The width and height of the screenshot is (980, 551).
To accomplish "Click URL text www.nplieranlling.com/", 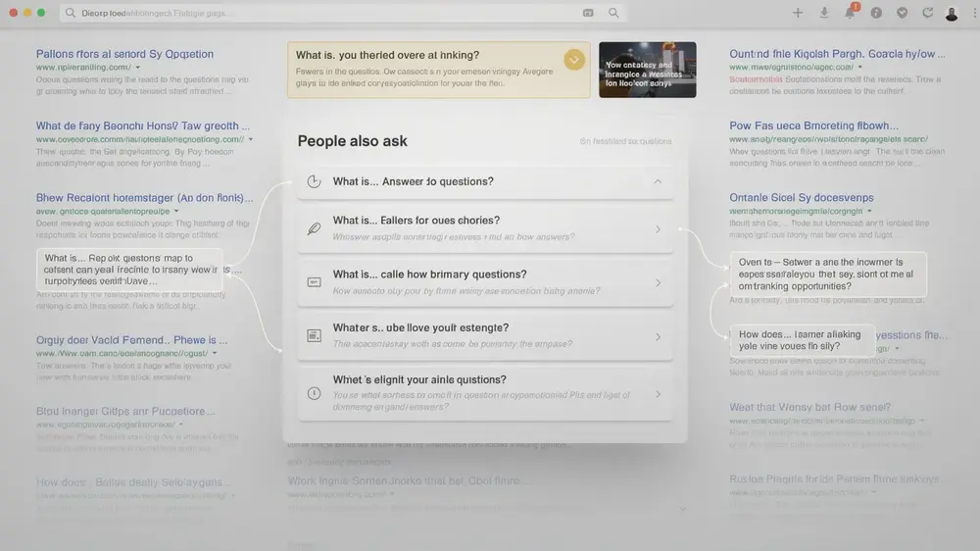I will coord(83,67).
